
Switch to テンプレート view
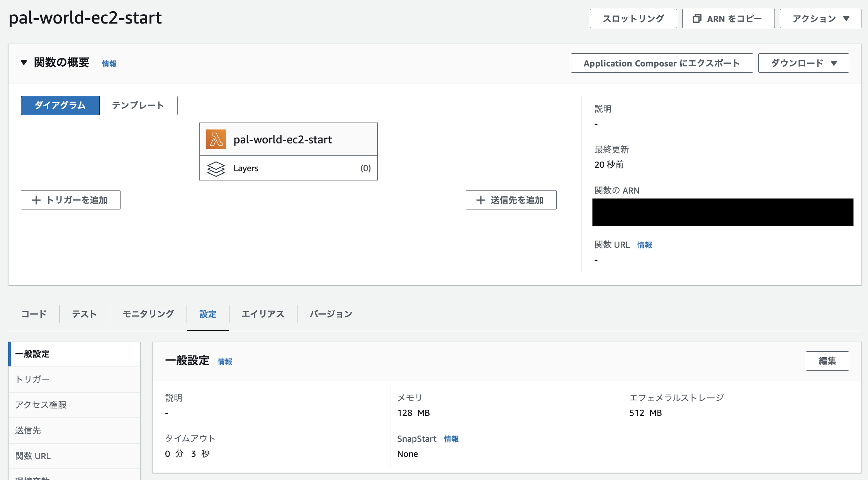[x=138, y=105]
